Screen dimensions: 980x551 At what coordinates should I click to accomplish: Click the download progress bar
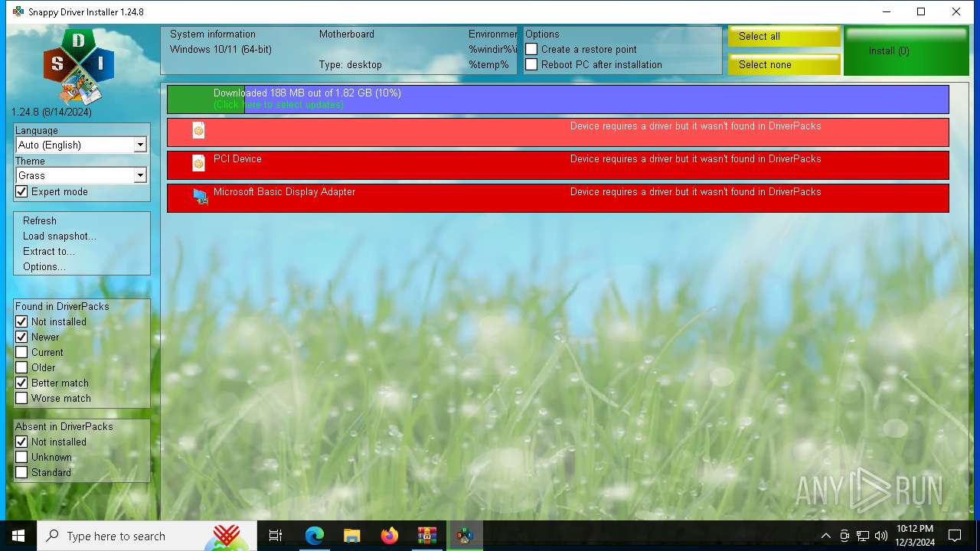[x=558, y=99]
